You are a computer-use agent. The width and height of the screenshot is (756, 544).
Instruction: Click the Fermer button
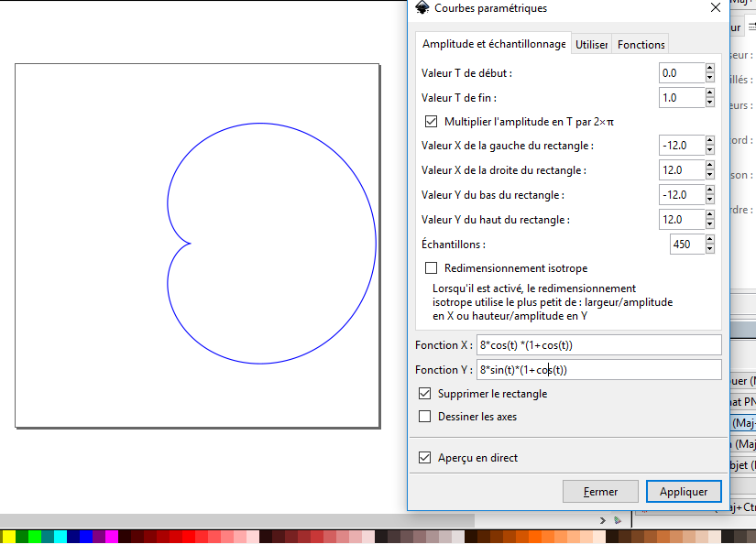pos(600,492)
